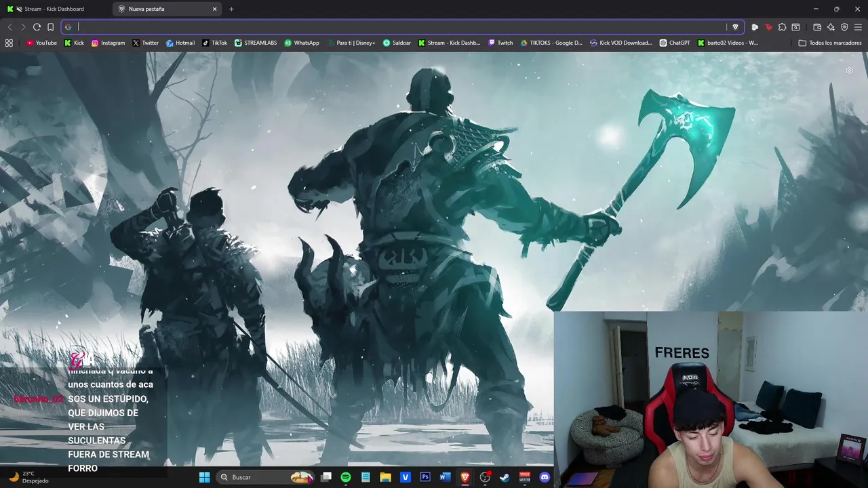Go back with the back arrow
868x488 pixels.
pos(9,27)
